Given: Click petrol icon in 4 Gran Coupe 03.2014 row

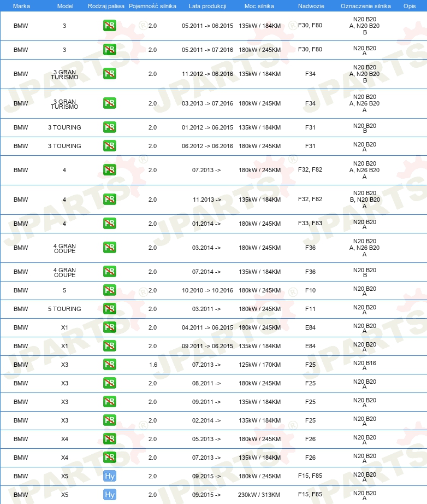Looking at the screenshot, I should [x=109, y=248].
